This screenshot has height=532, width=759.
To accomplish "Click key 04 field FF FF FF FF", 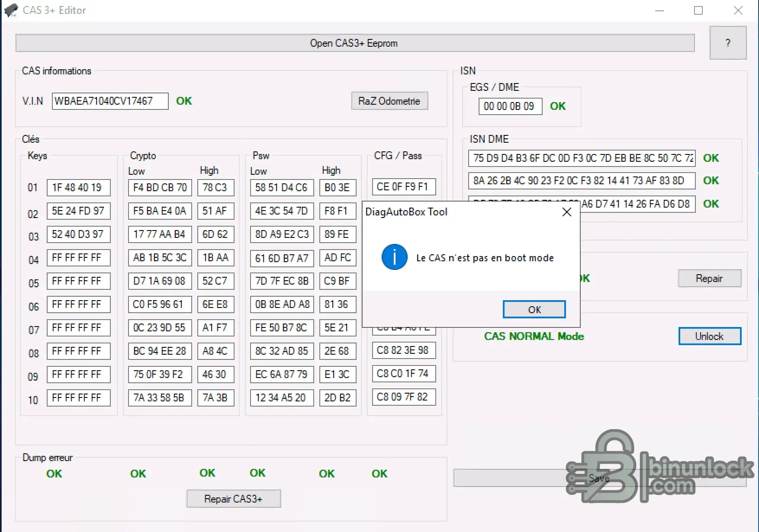I will coord(78,258).
